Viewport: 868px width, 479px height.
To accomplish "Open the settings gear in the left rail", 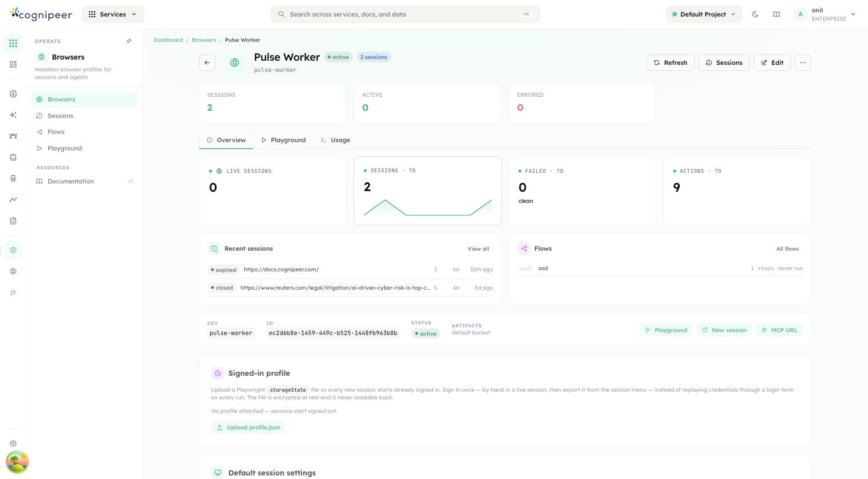I will pyautogui.click(x=13, y=444).
